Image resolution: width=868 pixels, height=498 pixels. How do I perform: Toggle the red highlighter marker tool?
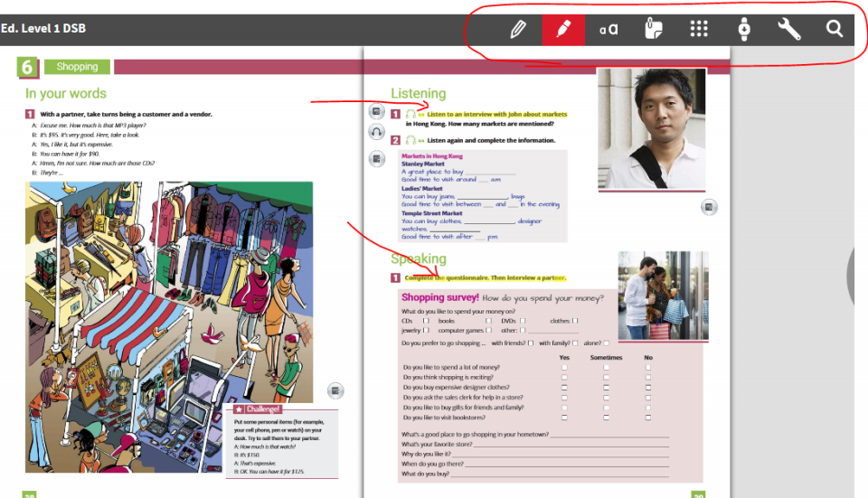[x=563, y=30]
